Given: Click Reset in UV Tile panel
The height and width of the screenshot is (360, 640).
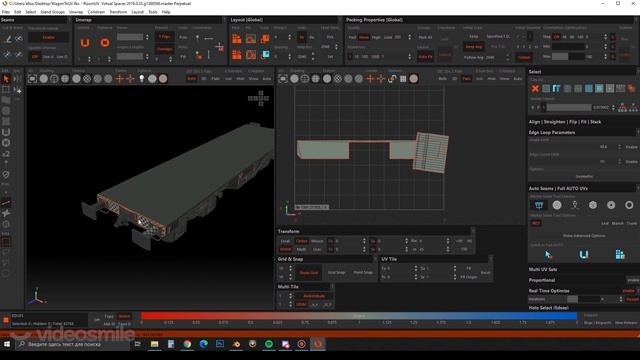Looking at the screenshot, I should pos(485,272).
